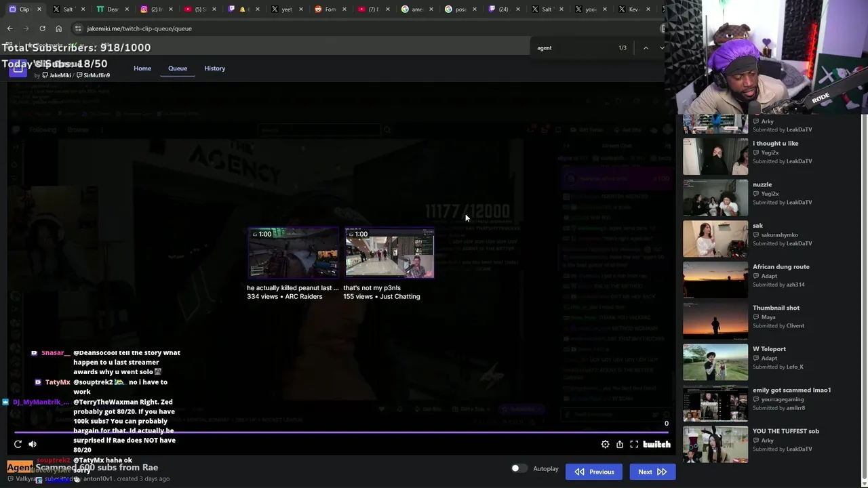Select the 'African dung route' clip thumbnail
Screen dimensions: 868x488
(x=715, y=279)
